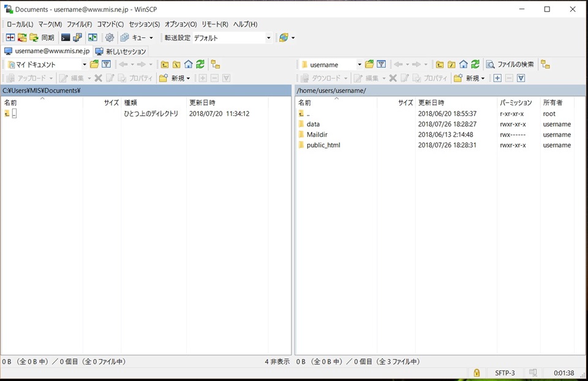The image size is (588, 381).
Task: Click local panel home directory icon
Action: (188, 64)
